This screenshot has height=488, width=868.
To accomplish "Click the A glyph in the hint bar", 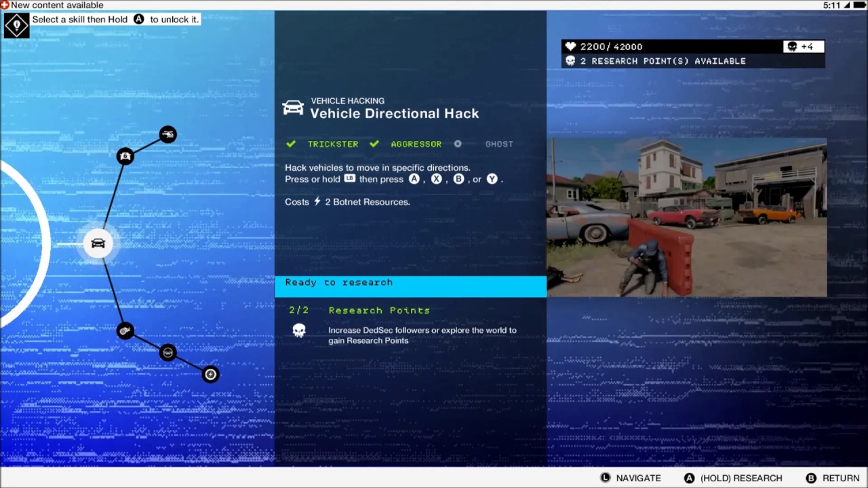I will (139, 19).
